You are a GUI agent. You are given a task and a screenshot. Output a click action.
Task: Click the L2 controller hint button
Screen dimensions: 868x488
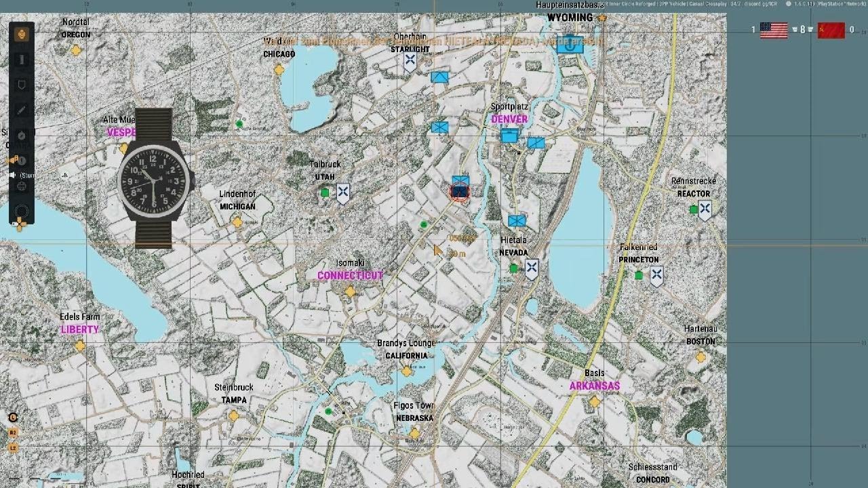[13, 448]
